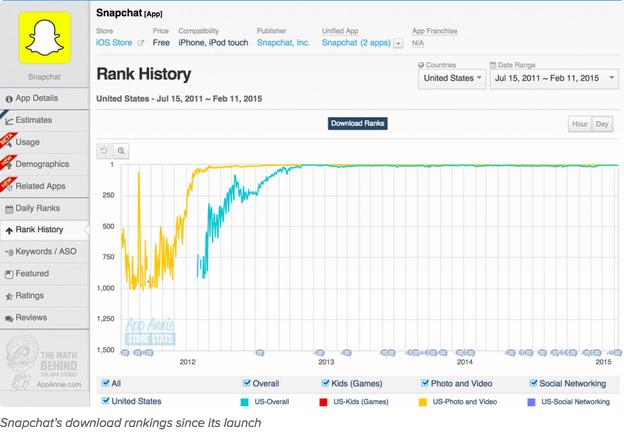
Task: Toggle the Overall category checkbox
Action: 246,383
